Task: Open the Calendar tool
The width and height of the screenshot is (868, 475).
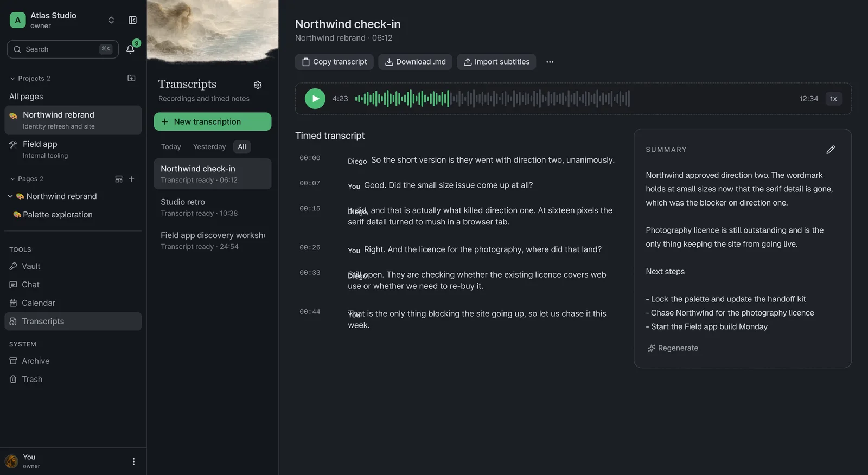Action: click(x=73, y=303)
